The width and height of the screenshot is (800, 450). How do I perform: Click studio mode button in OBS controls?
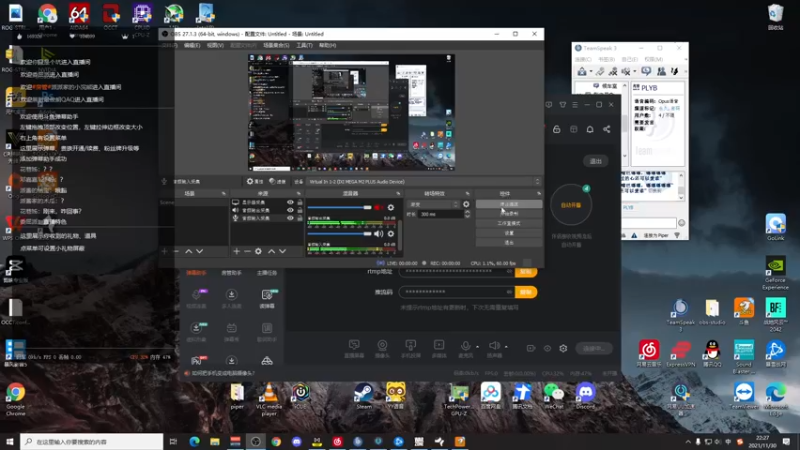[509, 223]
